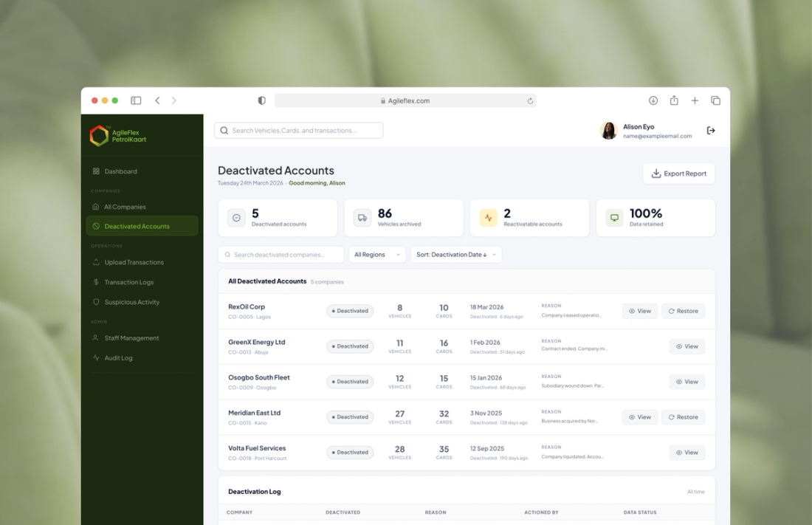Open Transaction Logs page
Screen dimensions: 812x525
[142, 282]
